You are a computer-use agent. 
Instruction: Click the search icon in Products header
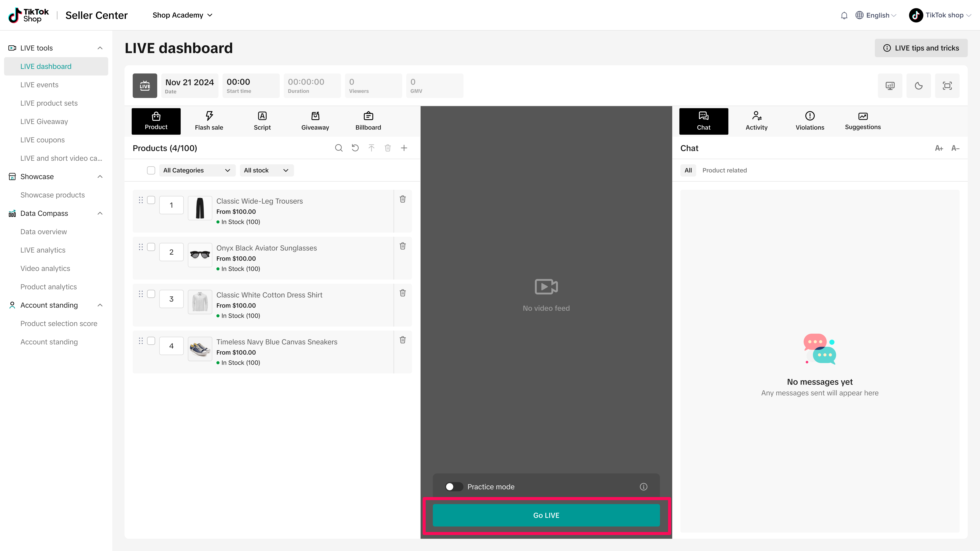click(x=339, y=148)
